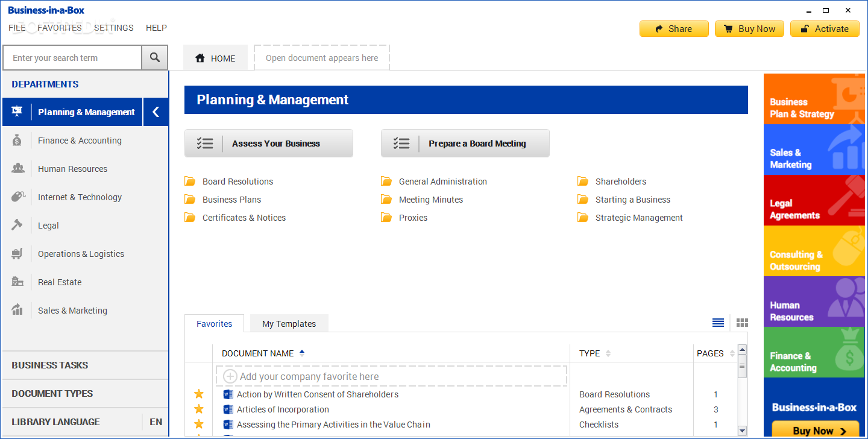Switch to grid view icon
The image size is (868, 439).
(742, 323)
